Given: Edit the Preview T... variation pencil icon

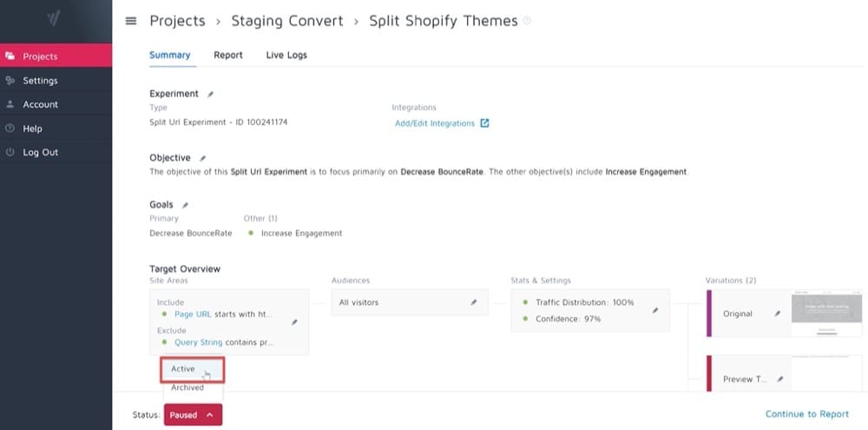Looking at the screenshot, I should click(780, 380).
